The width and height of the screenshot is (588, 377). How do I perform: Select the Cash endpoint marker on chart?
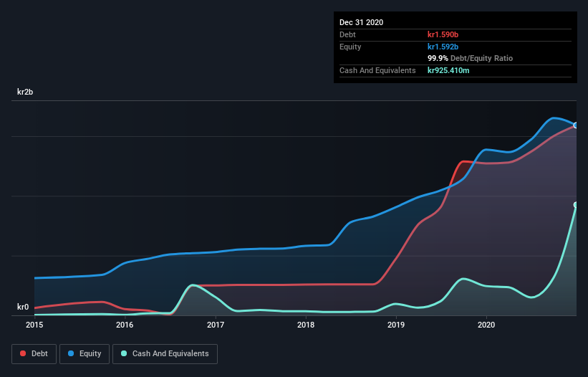click(576, 205)
